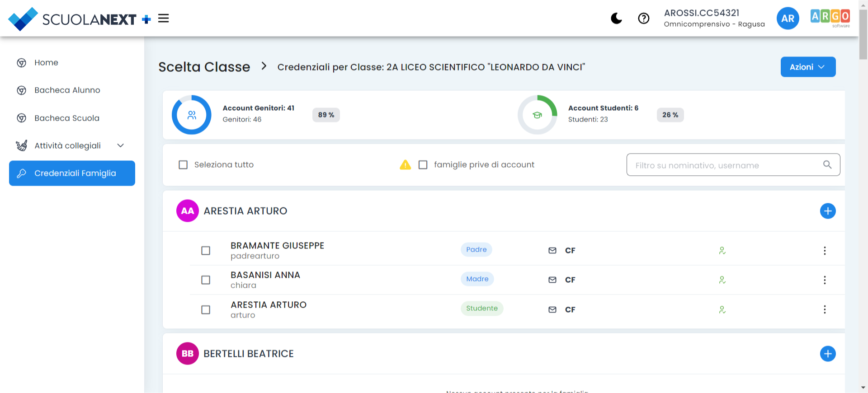Select Bramante Giuseppe row checkbox
The height and width of the screenshot is (393, 868).
tap(206, 251)
